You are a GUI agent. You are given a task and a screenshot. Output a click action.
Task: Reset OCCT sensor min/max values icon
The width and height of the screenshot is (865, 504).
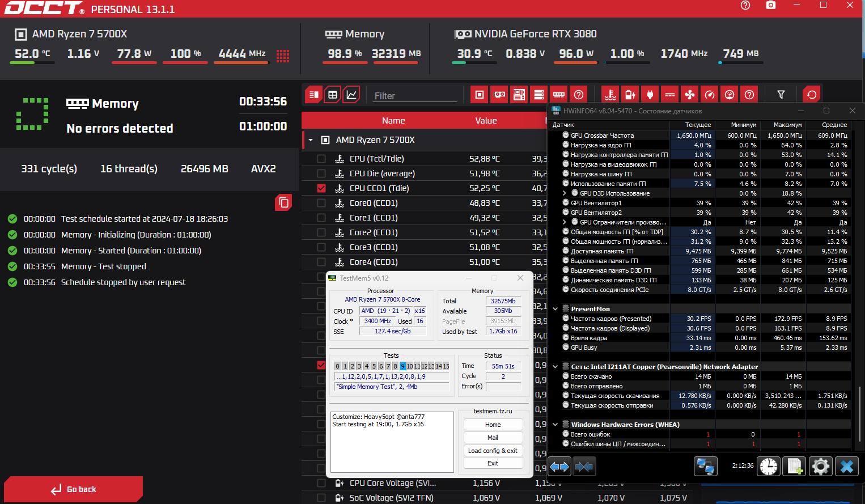tap(812, 95)
